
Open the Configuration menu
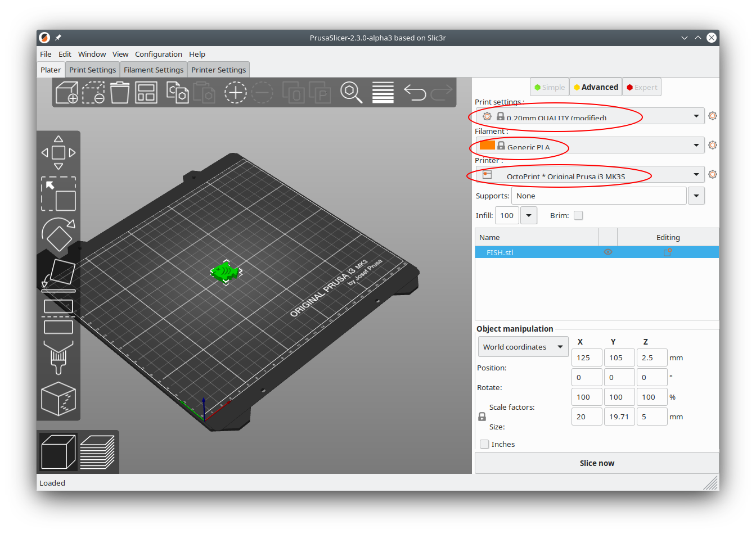159,54
